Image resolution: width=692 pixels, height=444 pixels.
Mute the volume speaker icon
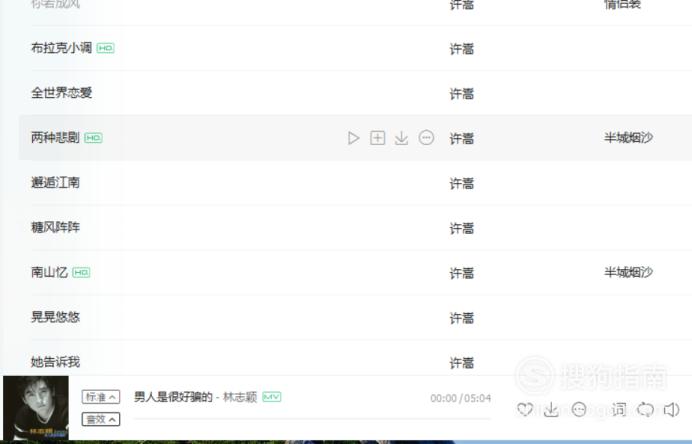pos(671,410)
